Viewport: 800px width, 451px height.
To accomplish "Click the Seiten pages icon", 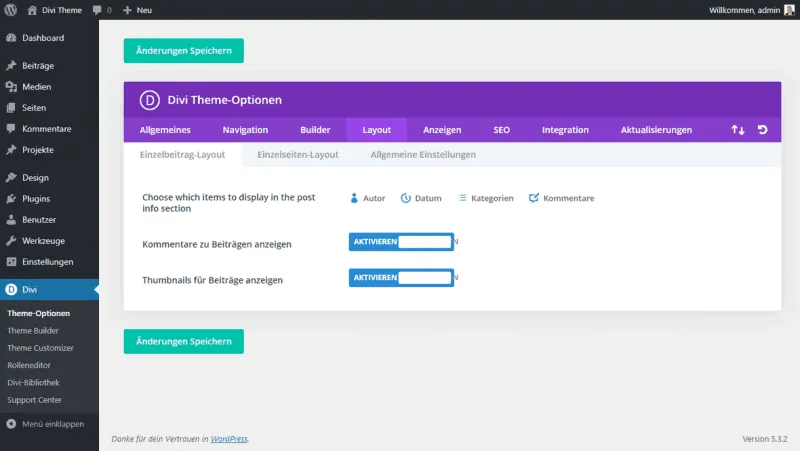I will (11, 108).
